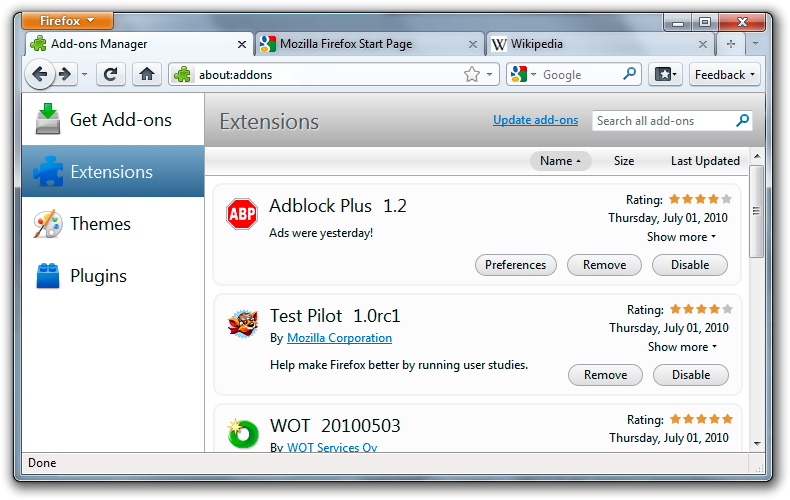Click the Update add-ons link
The image size is (790, 500).
pos(535,120)
